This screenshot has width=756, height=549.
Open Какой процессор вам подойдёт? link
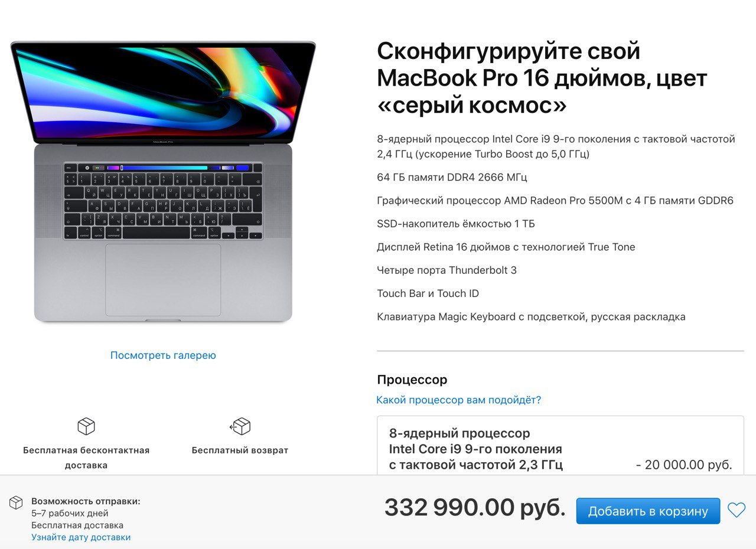(x=458, y=400)
